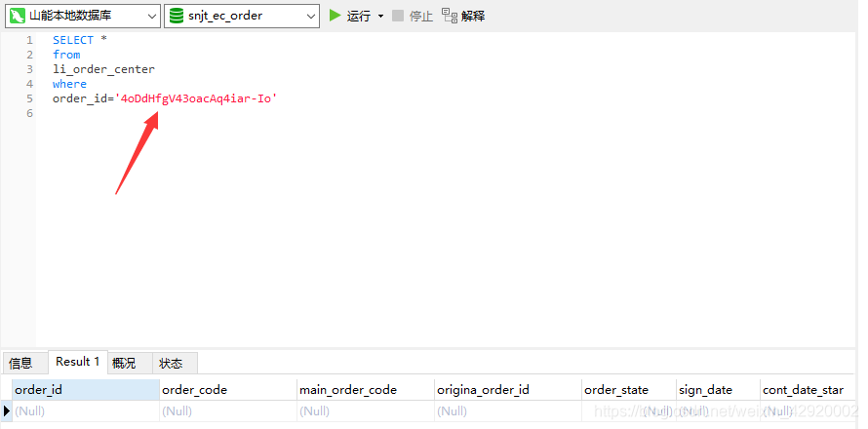Image resolution: width=868 pixels, height=429 pixels.
Task: Open the 山能本地数据库 connection dropdown
Action: pos(83,16)
